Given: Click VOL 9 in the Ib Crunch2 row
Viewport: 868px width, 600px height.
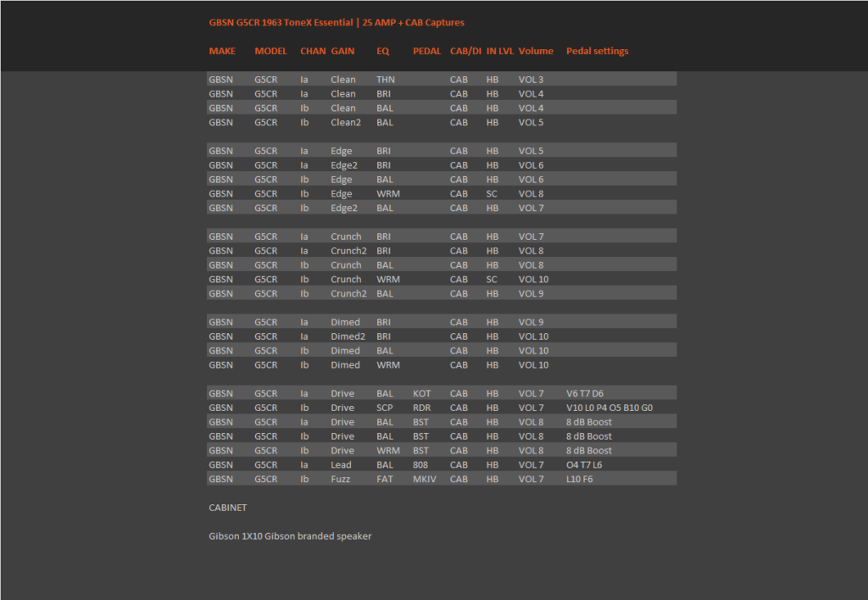Looking at the screenshot, I should (x=531, y=293).
